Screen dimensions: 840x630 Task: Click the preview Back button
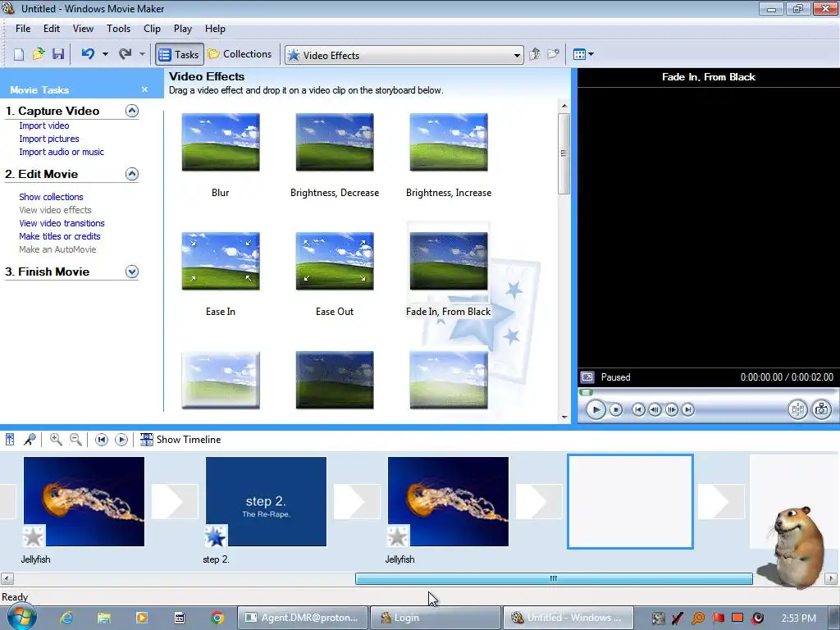638,410
